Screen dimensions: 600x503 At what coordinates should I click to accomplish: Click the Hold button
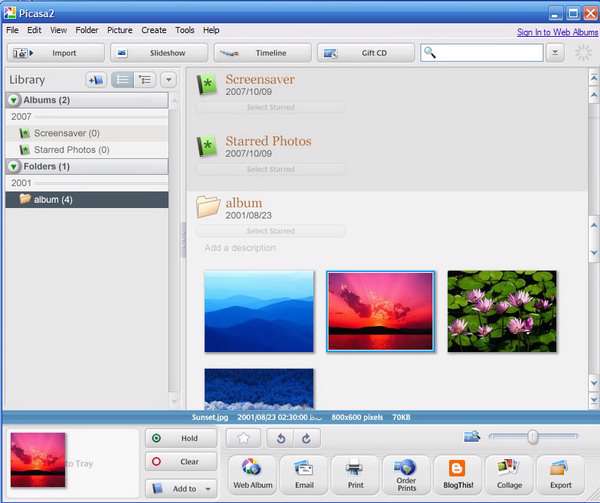click(181, 438)
